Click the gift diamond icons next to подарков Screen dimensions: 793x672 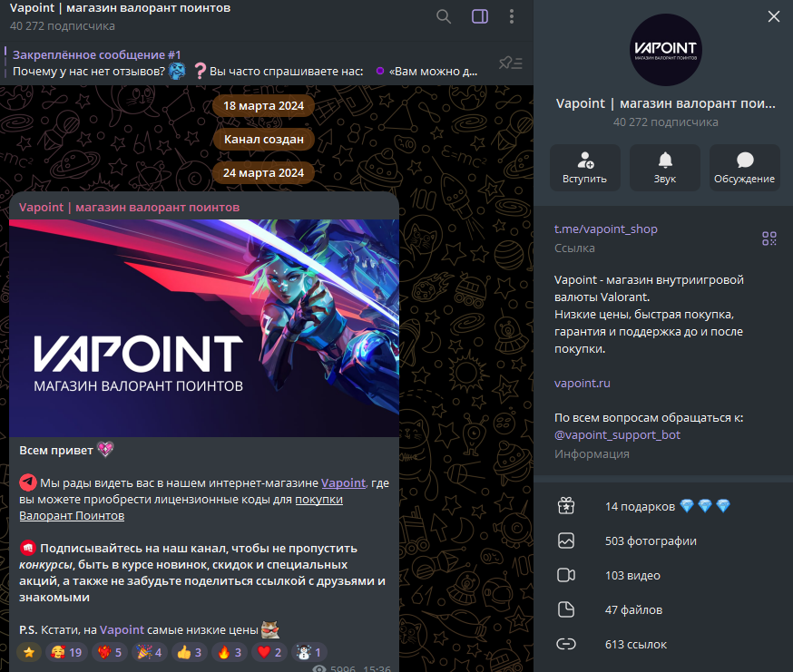point(705,506)
